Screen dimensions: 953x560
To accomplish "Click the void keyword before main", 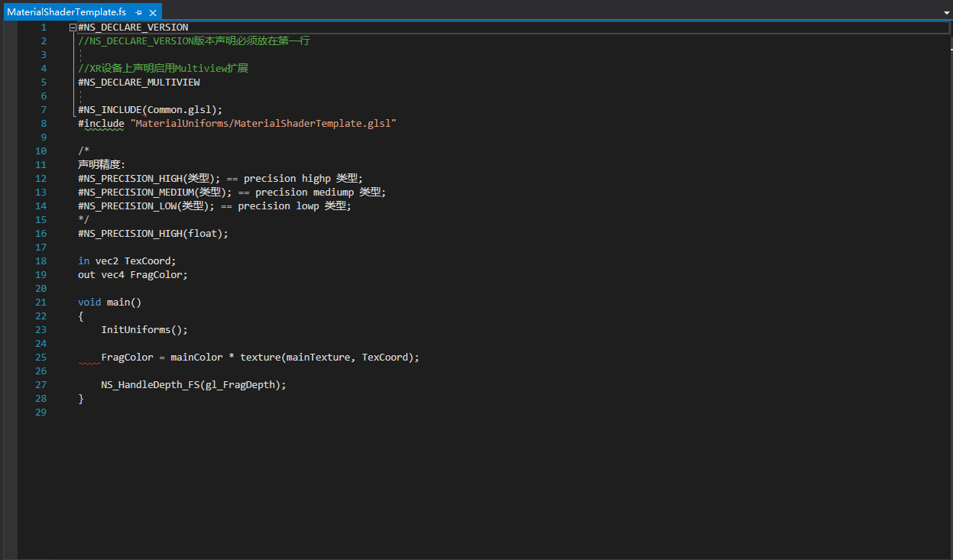I will coord(89,303).
